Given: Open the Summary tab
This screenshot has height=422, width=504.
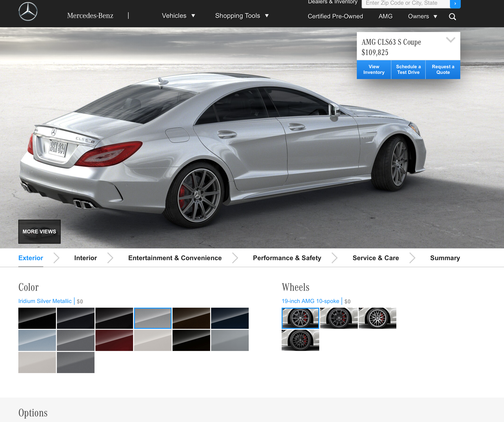Looking at the screenshot, I should 445,258.
